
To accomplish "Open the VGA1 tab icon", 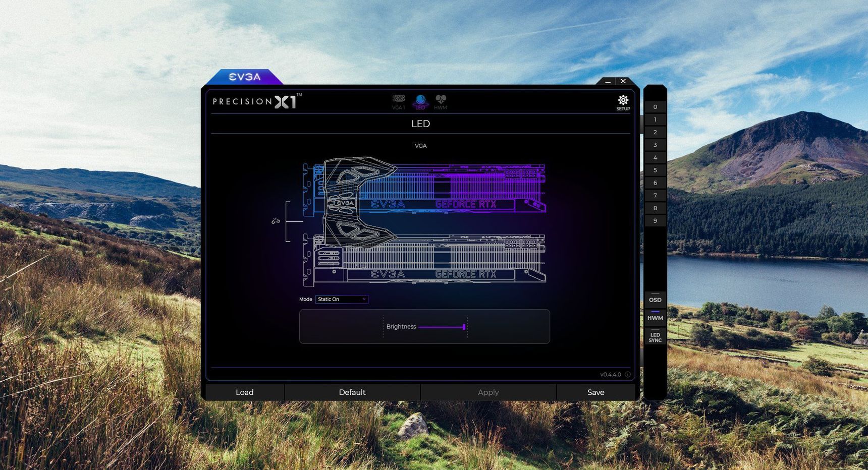I will coord(399,101).
